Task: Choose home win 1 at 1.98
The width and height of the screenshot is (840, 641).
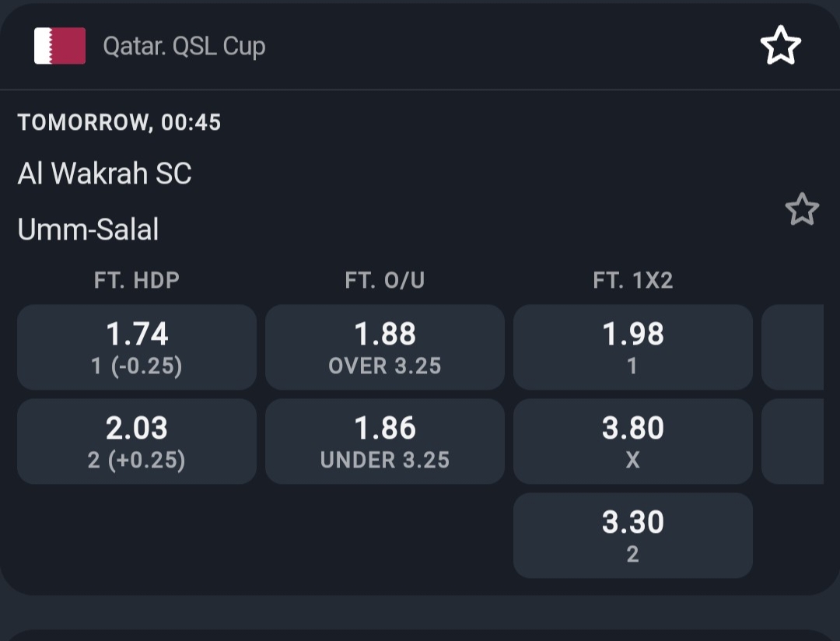Action: tap(633, 347)
